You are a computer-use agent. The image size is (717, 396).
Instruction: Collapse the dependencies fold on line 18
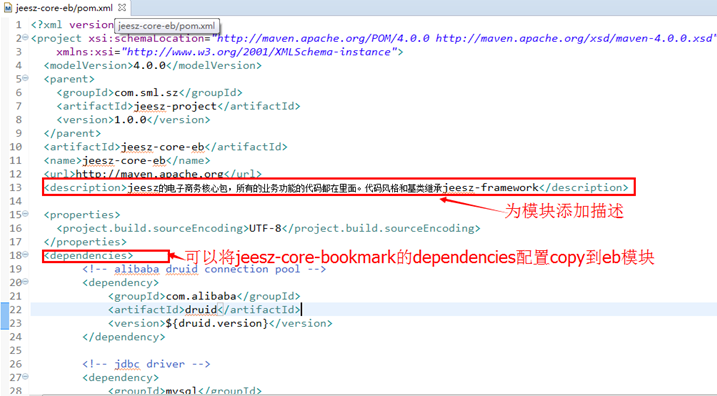pos(26,255)
